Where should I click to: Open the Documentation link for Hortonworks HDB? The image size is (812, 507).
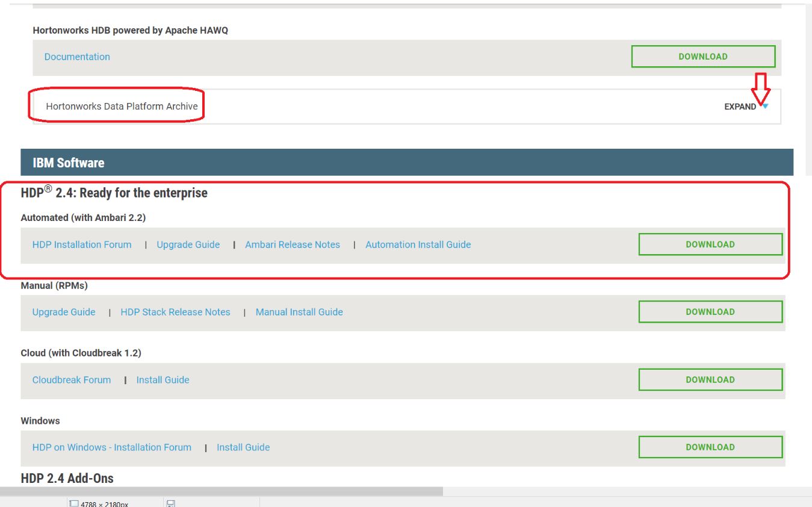pos(76,56)
